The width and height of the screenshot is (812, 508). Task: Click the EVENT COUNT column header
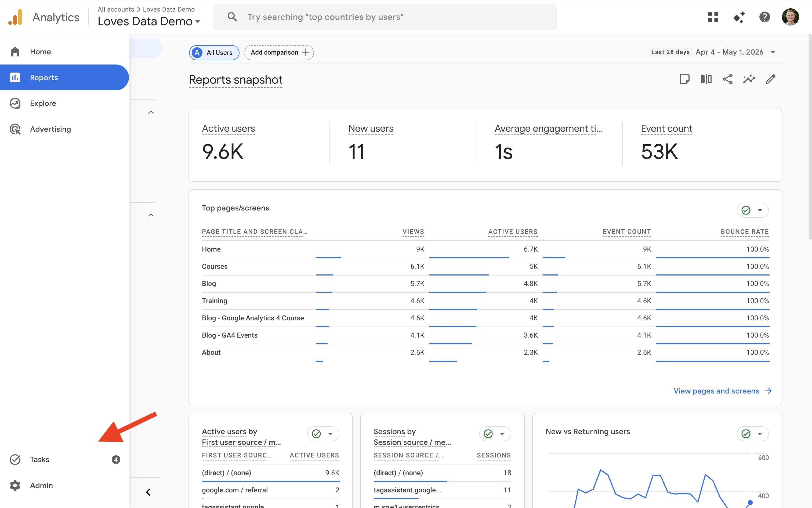626,232
